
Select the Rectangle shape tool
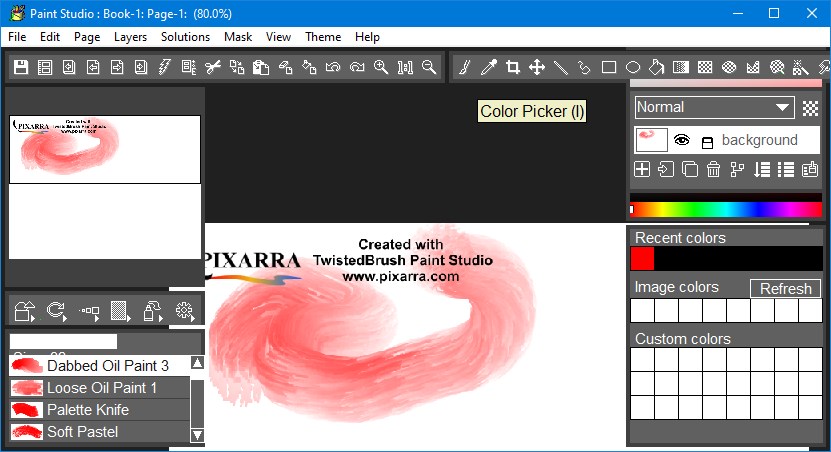pos(609,67)
